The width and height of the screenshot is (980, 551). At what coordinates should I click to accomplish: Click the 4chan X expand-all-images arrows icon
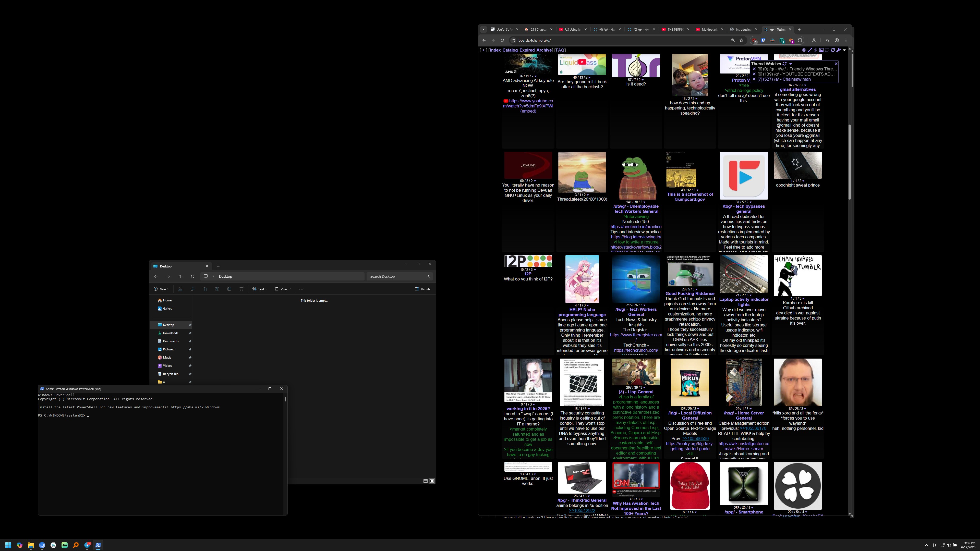(x=810, y=50)
